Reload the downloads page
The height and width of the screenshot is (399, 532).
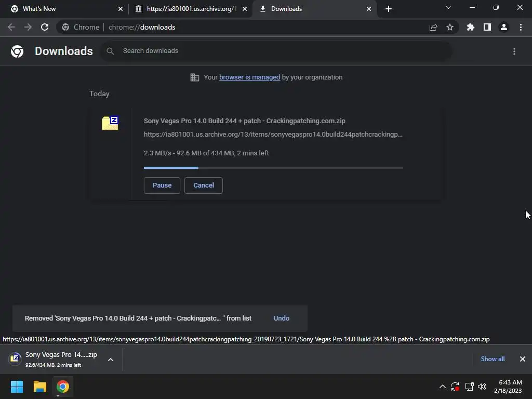click(45, 27)
